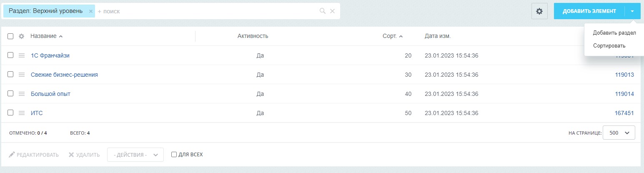Open row menu for 'Большой опыт'
Viewport: 644px width, 173px height.
[22, 94]
